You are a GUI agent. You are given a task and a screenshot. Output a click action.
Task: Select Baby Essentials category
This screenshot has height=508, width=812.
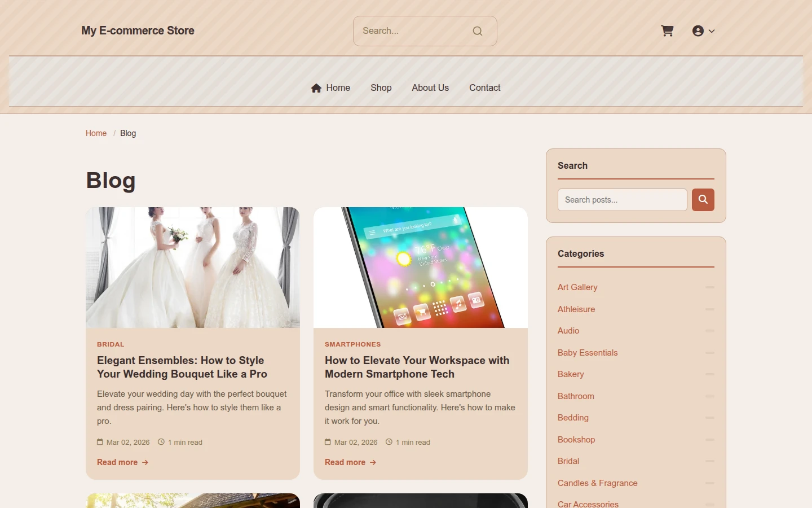click(588, 353)
